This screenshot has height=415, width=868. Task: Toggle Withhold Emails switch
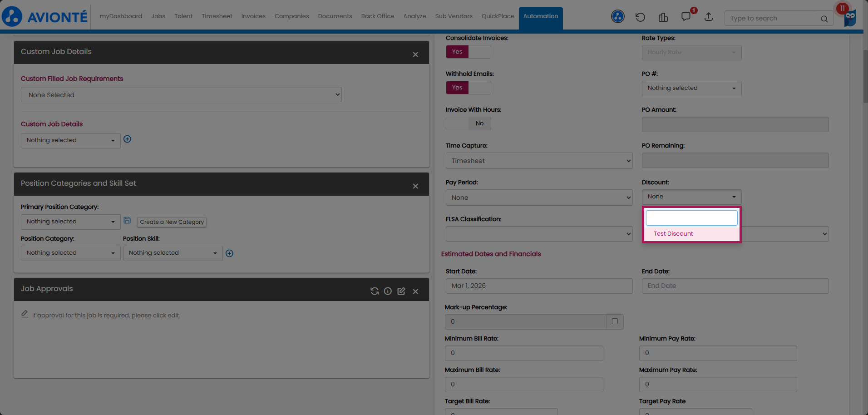click(469, 88)
